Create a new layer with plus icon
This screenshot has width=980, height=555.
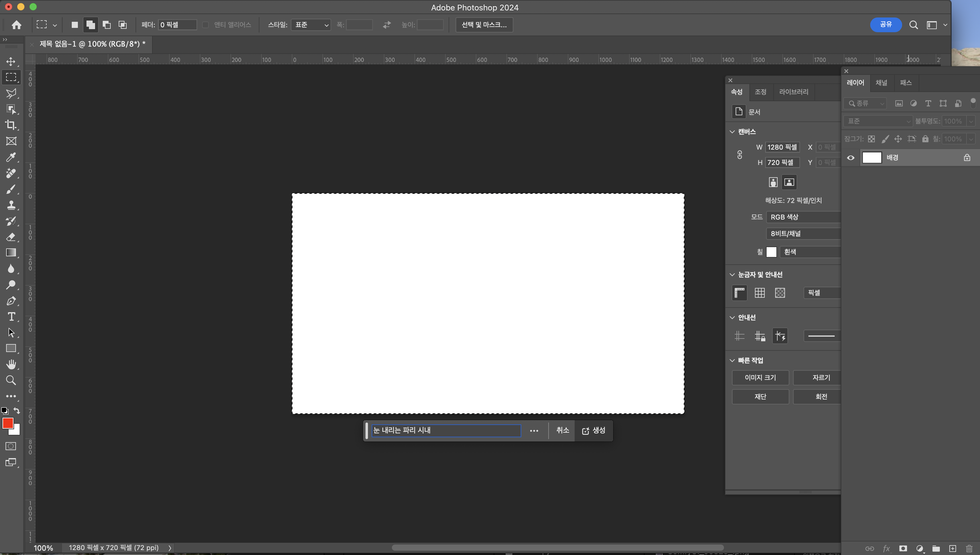tap(952, 549)
